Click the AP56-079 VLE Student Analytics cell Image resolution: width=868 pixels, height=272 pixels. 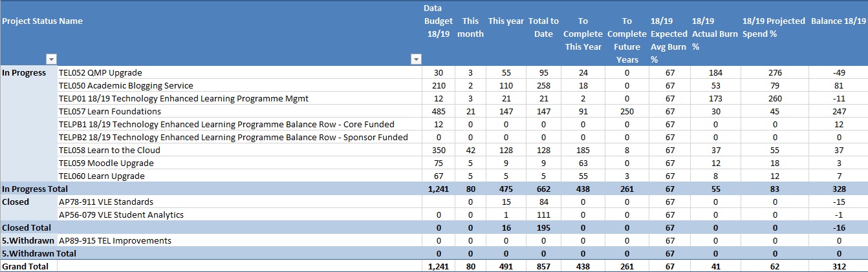click(x=121, y=214)
